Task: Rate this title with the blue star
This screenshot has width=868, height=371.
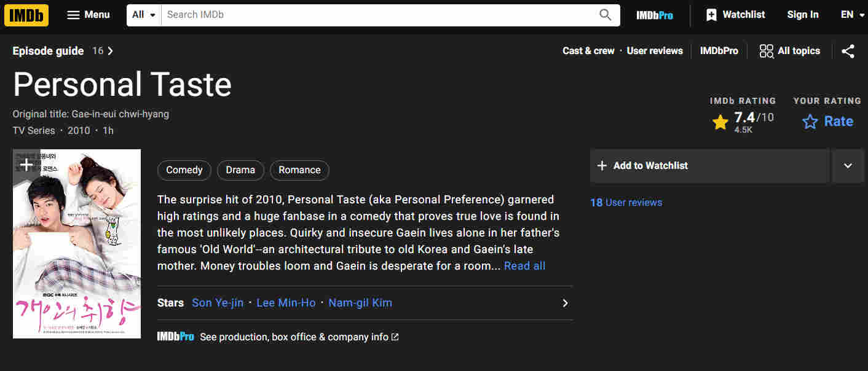Action: [x=827, y=121]
